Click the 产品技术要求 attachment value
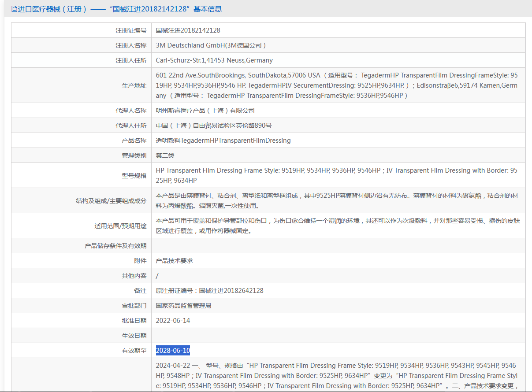This screenshot has height=392, width=532. click(175, 261)
